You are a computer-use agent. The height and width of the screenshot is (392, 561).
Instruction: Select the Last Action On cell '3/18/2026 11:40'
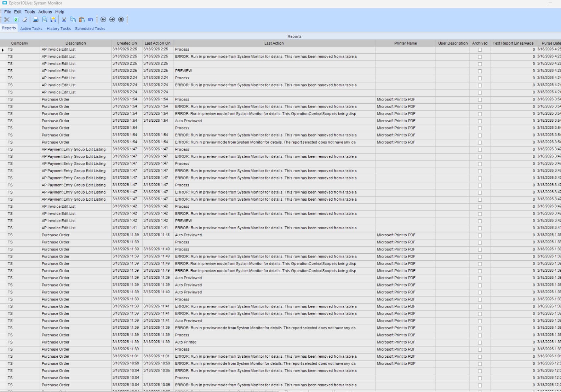point(158,292)
